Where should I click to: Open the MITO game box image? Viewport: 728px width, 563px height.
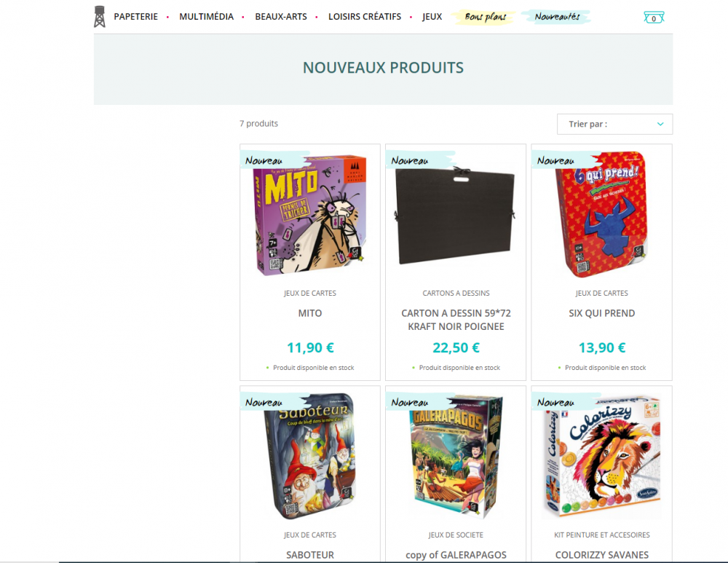click(x=309, y=215)
